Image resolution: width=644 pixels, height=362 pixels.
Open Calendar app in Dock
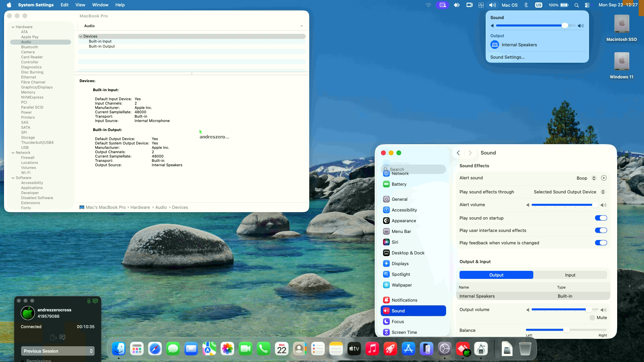click(282, 349)
